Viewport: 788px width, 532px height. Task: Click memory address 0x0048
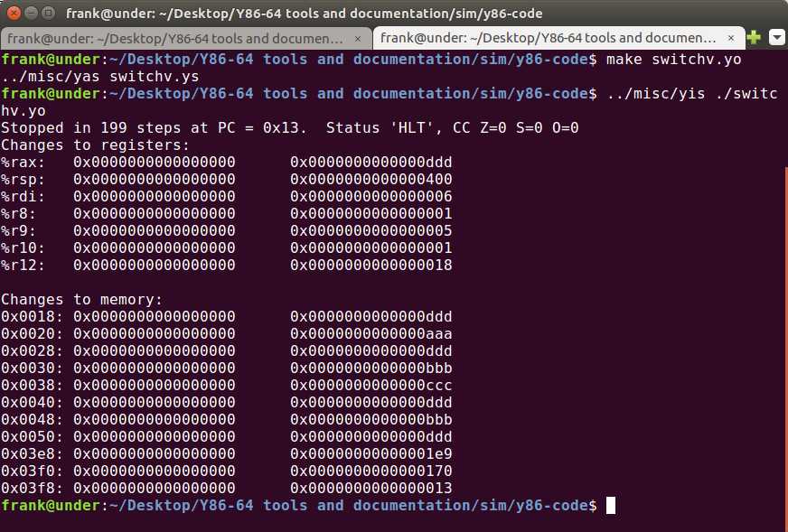(33, 419)
